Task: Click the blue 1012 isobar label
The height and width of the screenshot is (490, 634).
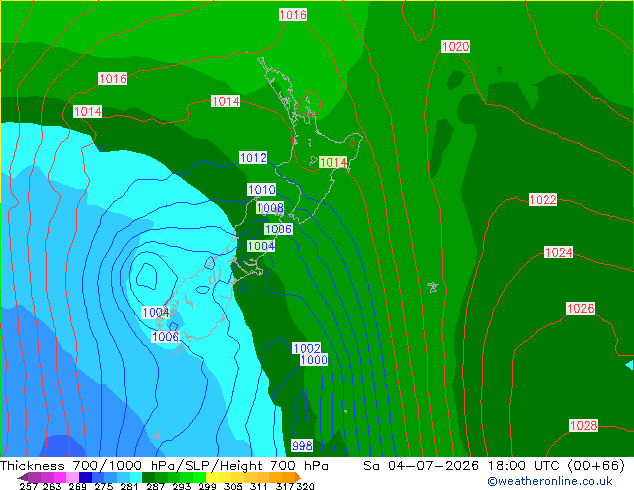Action: pyautogui.click(x=254, y=158)
